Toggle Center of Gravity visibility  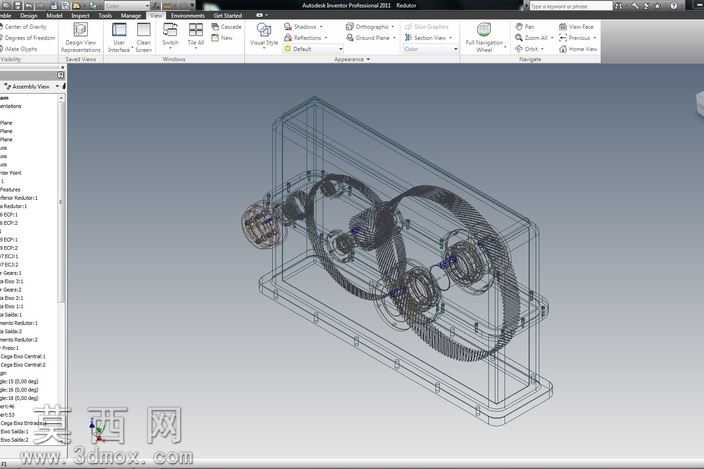(x=23, y=27)
